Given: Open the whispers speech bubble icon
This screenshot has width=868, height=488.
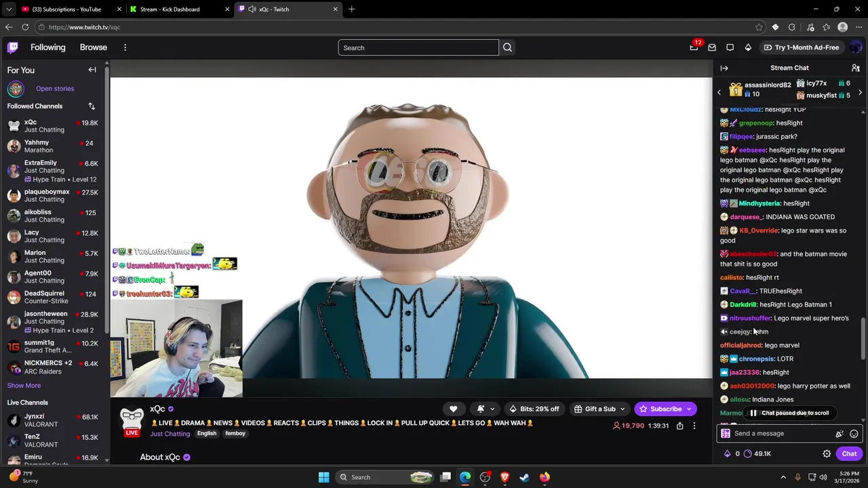Looking at the screenshot, I should coord(730,47).
